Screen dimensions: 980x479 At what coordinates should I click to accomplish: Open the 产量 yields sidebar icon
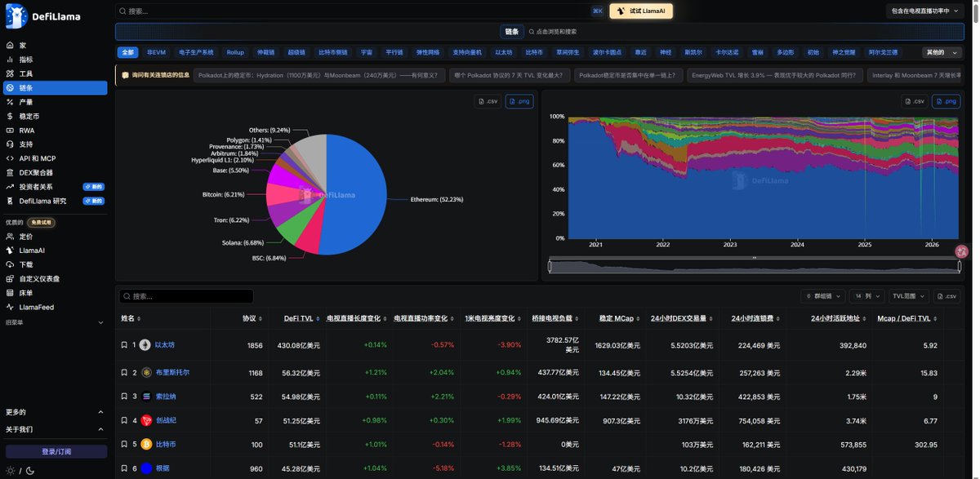(x=10, y=102)
